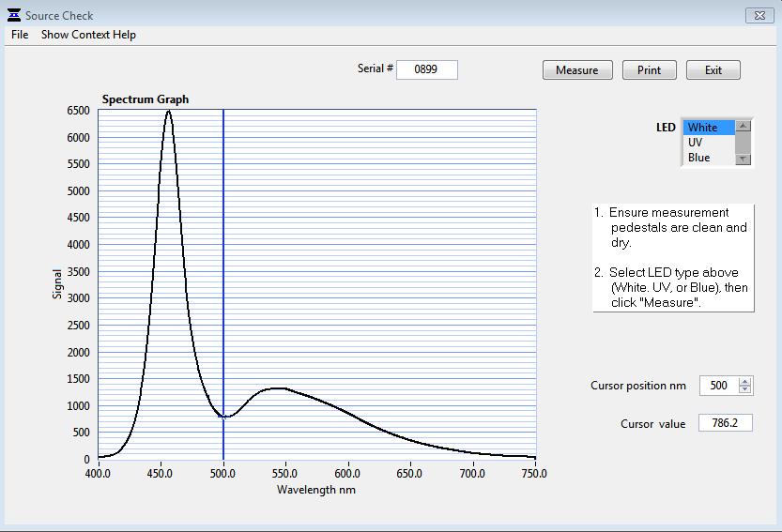Image resolution: width=782 pixels, height=532 pixels.
Task: Click the Source Check title bar icon
Action: tap(13, 15)
